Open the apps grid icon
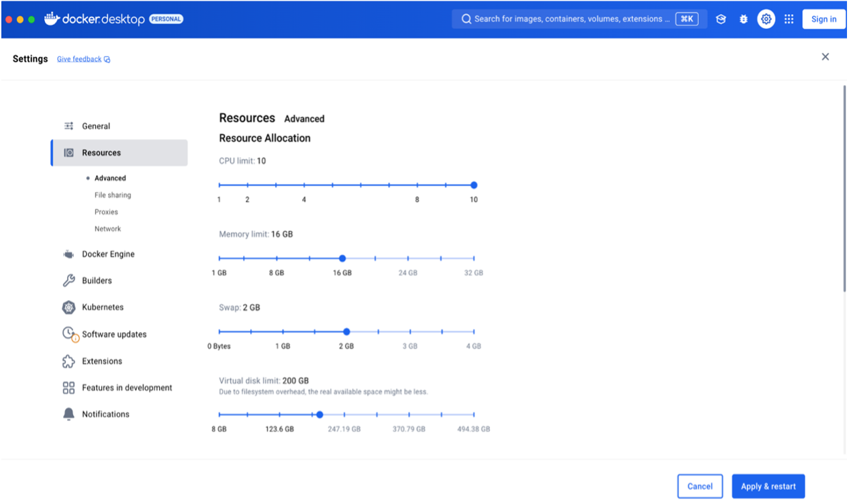This screenshot has width=849, height=504. (789, 19)
